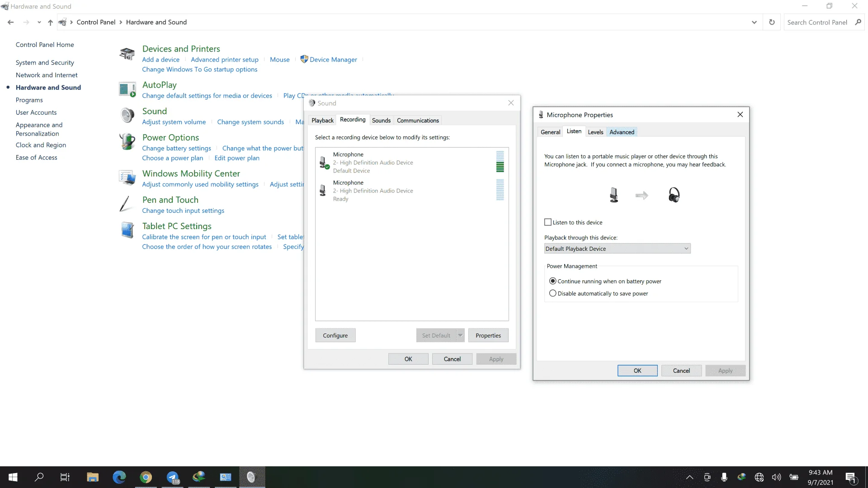
Task: Select Disable automatically to save power
Action: (x=552, y=293)
